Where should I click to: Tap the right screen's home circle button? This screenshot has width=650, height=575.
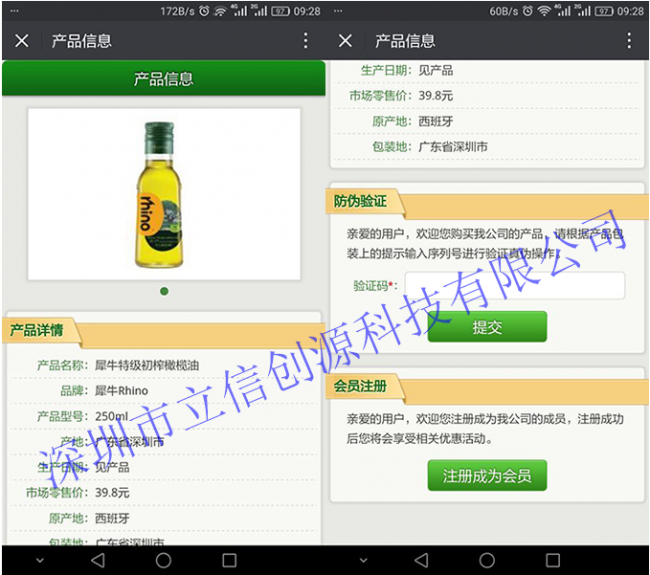[487, 560]
